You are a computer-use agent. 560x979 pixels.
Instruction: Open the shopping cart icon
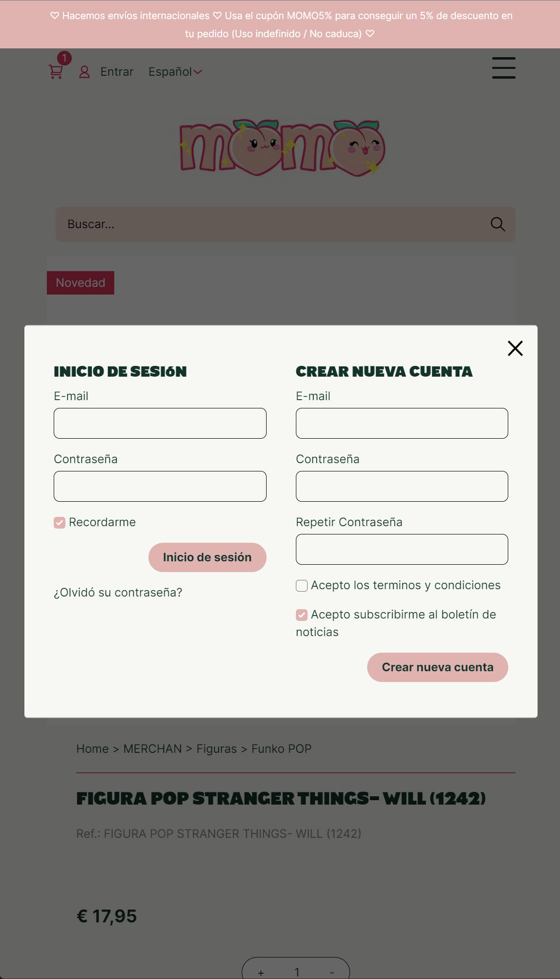tap(56, 72)
